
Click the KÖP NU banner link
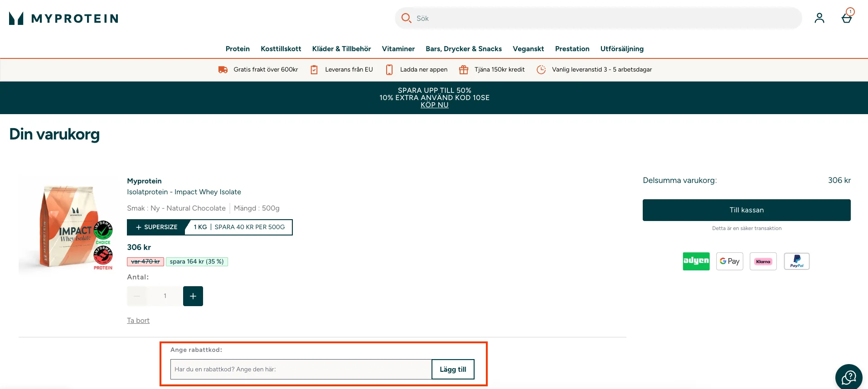click(x=434, y=105)
